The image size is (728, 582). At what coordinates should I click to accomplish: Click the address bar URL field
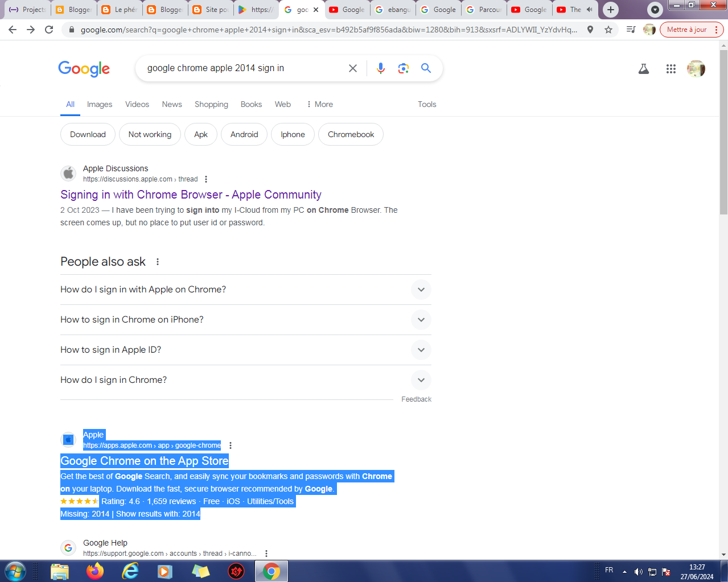pyautogui.click(x=328, y=30)
